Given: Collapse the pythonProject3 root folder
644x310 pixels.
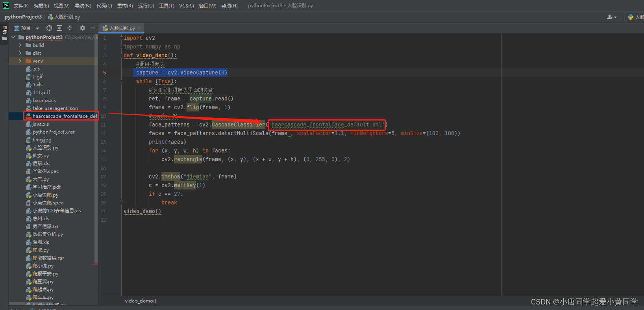Looking at the screenshot, I should (13, 37).
